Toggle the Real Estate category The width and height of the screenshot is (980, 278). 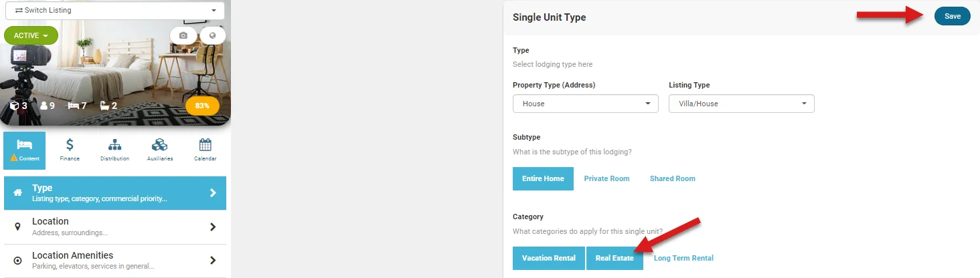615,258
